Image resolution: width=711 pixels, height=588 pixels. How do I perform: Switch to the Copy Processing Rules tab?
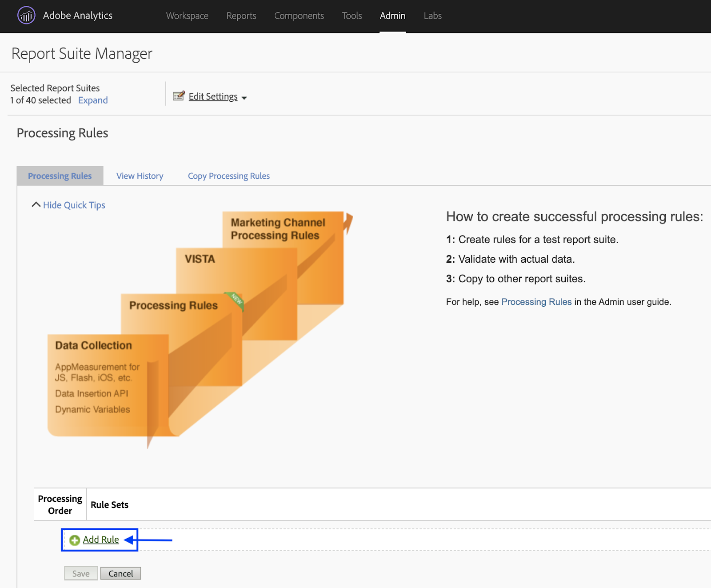[x=229, y=176]
